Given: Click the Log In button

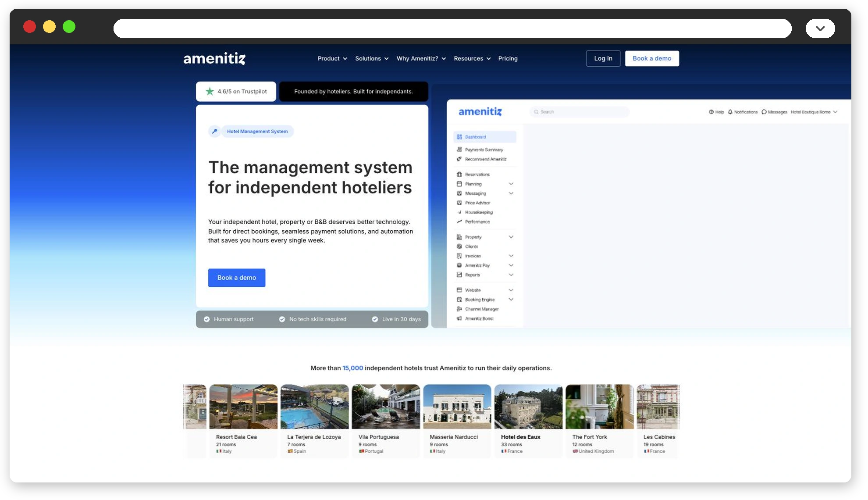Looking at the screenshot, I should [603, 58].
